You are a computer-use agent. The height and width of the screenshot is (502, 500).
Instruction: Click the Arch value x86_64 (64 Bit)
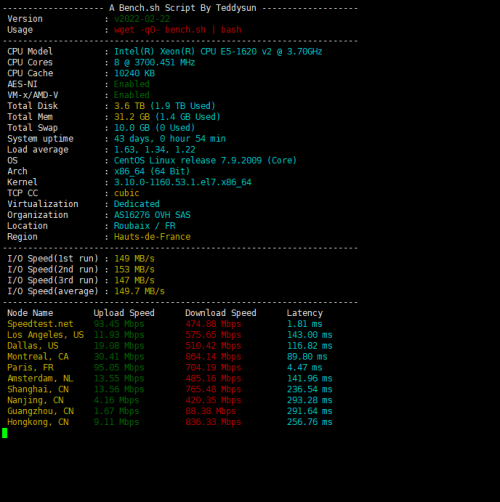152,171
